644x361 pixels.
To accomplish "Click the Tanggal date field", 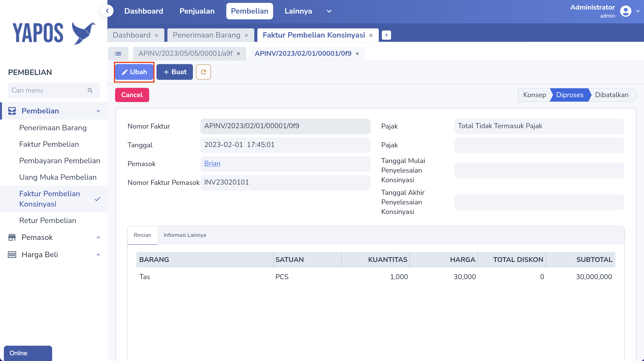I will pos(285,145).
